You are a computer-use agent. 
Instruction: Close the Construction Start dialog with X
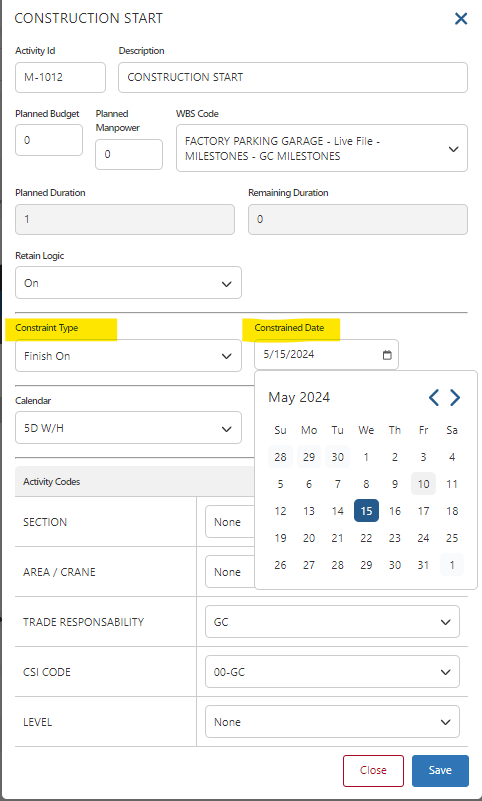click(x=461, y=19)
